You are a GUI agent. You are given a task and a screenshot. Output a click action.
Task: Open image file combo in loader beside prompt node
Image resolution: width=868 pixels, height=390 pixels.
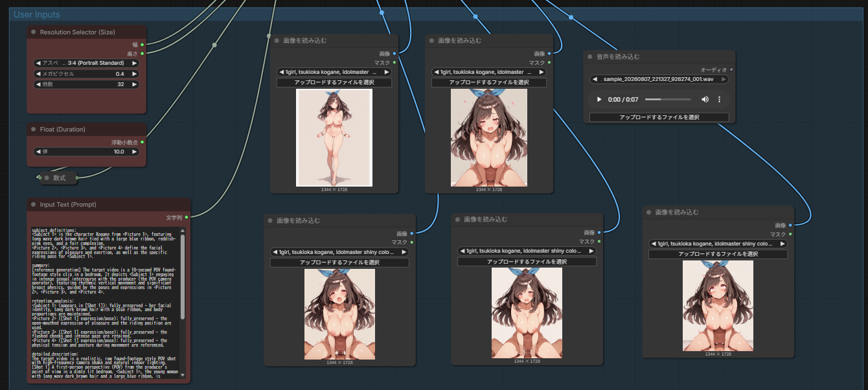coord(339,252)
